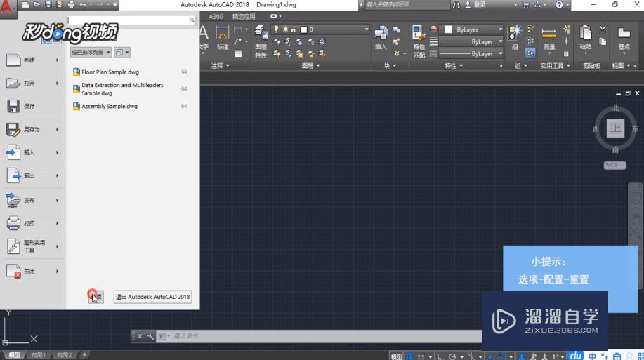The image size is (644, 360).
Task: Expand the 特性 panel title dropdown
Action: coord(454,66)
